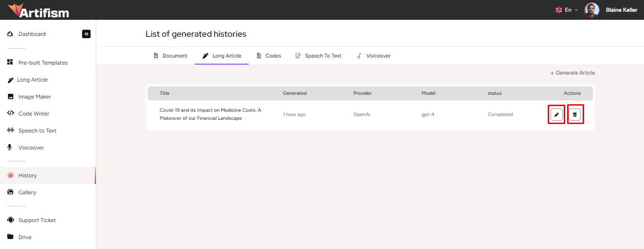Open Blaine Keller user profile menu

[621, 10]
